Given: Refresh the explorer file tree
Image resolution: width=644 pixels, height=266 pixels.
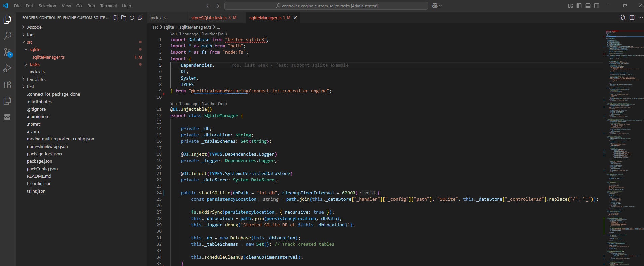Looking at the screenshot, I should point(132,18).
